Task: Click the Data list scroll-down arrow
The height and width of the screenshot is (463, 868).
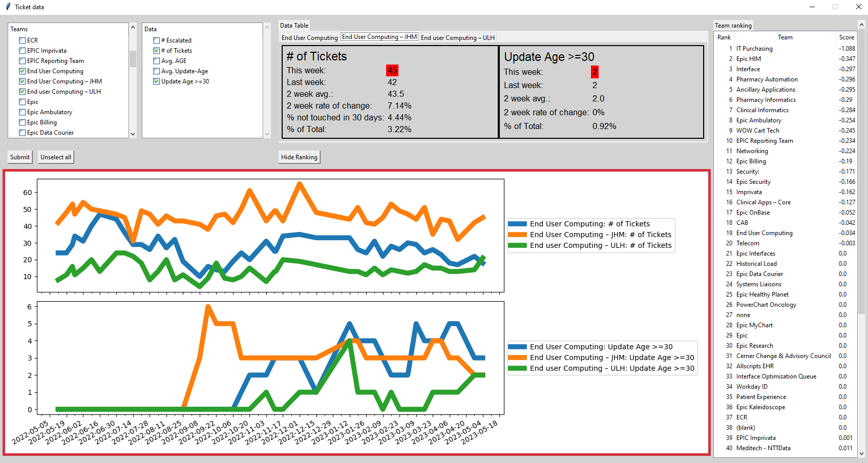Action: (267, 134)
